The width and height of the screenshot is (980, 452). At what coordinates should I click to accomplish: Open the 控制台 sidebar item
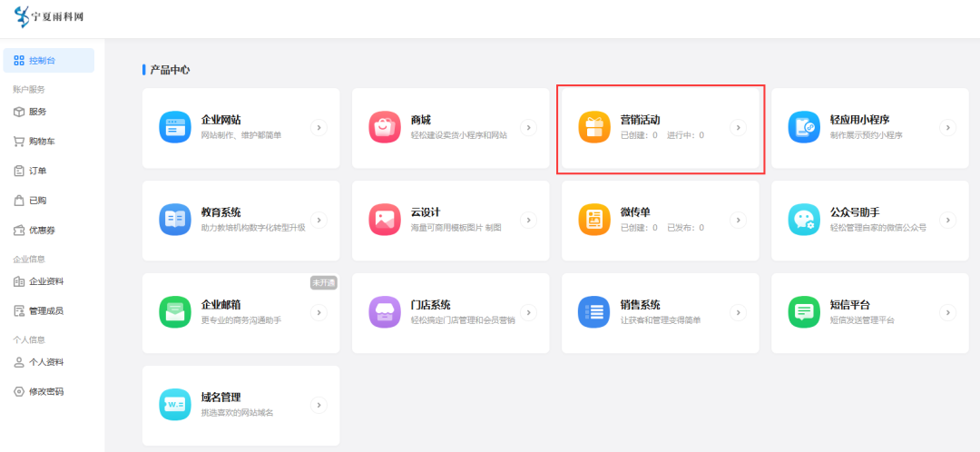pos(49,61)
